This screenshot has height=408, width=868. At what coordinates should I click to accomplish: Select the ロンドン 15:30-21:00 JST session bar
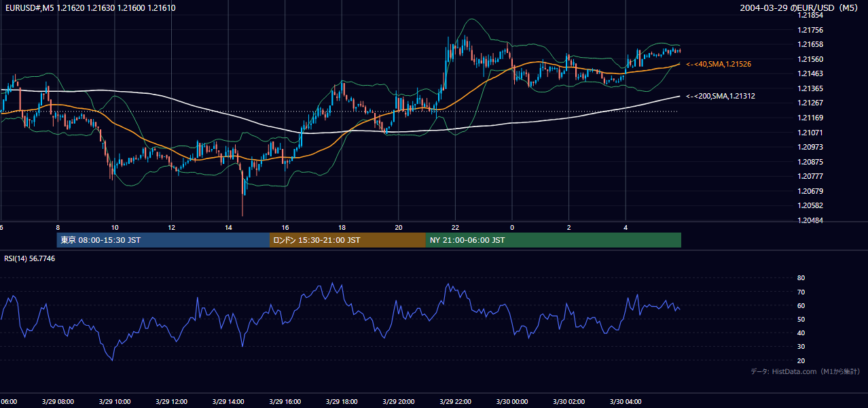pos(348,240)
